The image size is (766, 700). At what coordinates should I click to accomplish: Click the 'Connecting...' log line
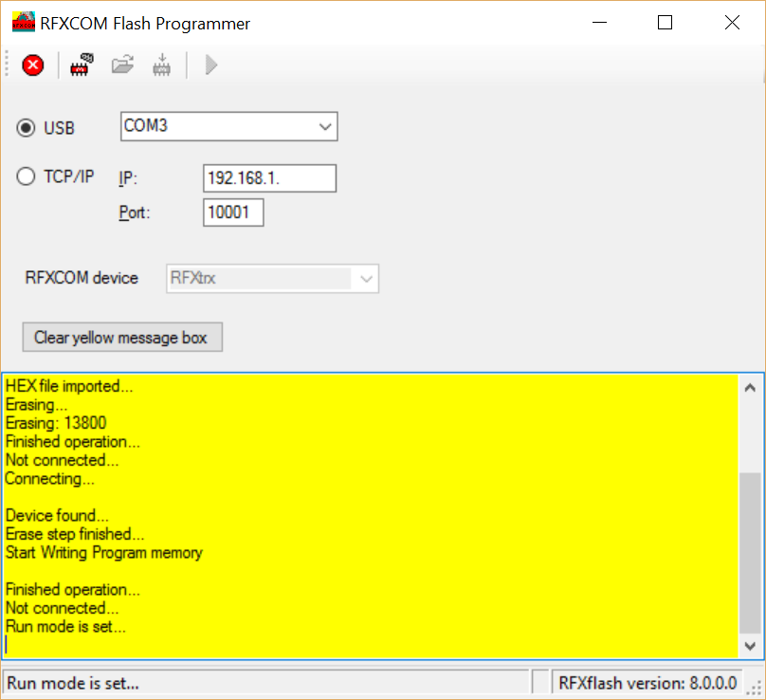(x=50, y=479)
